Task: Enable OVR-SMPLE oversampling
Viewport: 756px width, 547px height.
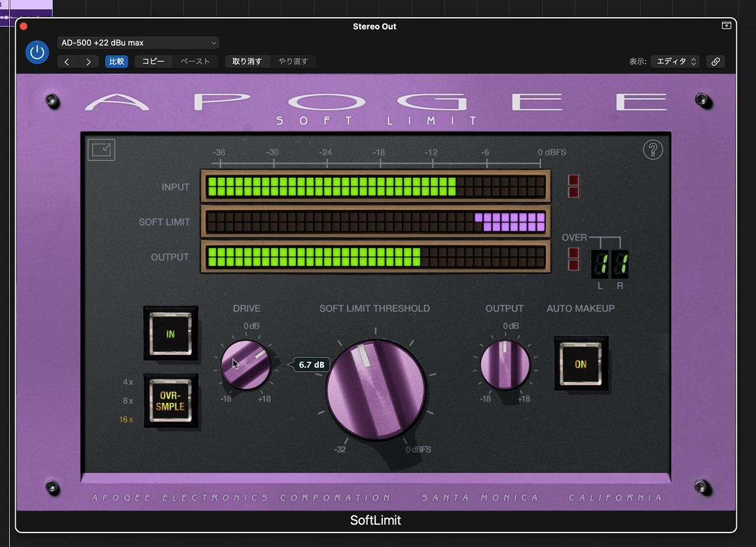Action: click(x=171, y=401)
